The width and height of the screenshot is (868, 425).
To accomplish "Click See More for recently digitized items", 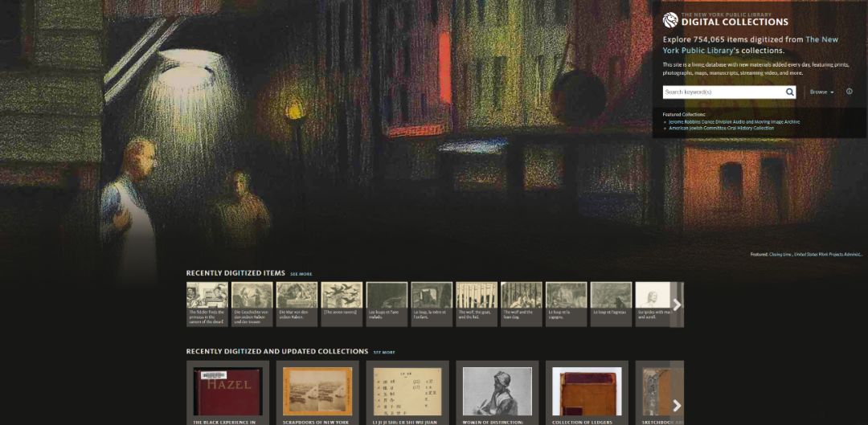I will [x=301, y=274].
